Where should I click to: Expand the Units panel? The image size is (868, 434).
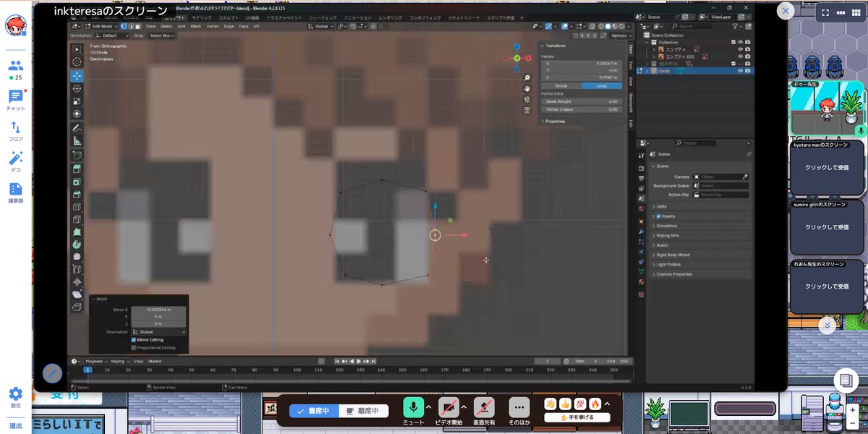pyautogui.click(x=662, y=206)
